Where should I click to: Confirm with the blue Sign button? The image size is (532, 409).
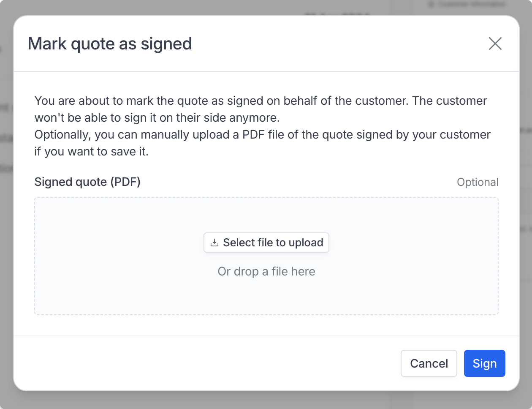click(484, 363)
